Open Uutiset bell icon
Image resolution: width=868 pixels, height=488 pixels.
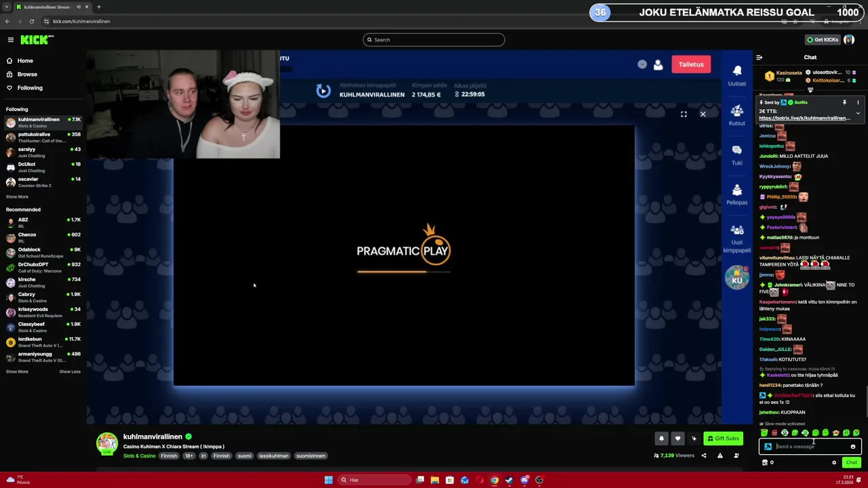tap(737, 70)
